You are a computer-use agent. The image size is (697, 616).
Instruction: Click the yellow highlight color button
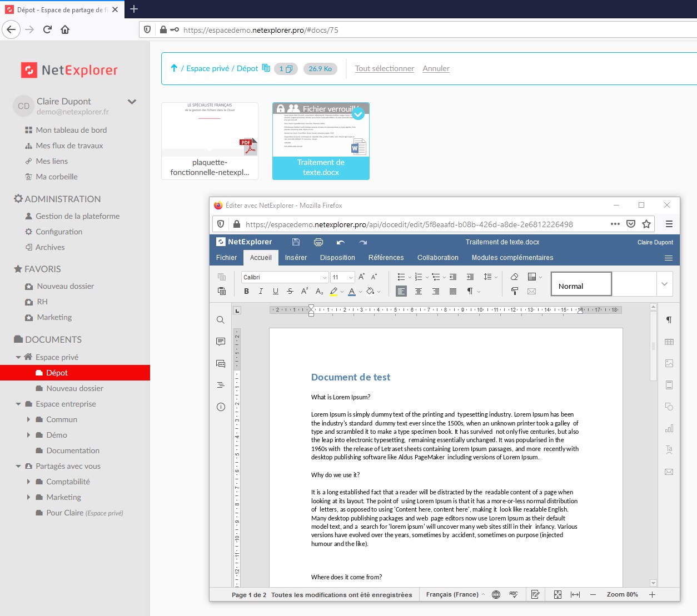click(x=333, y=291)
